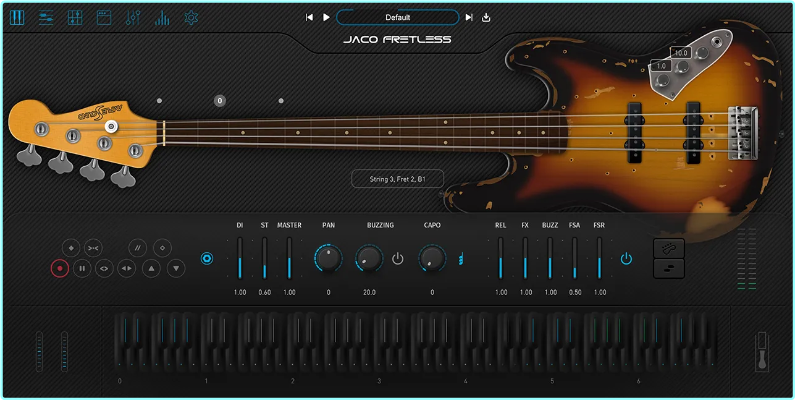Viewport: 795px width, 400px height.
Task: Click the up triangle round button
Action: tap(151, 268)
